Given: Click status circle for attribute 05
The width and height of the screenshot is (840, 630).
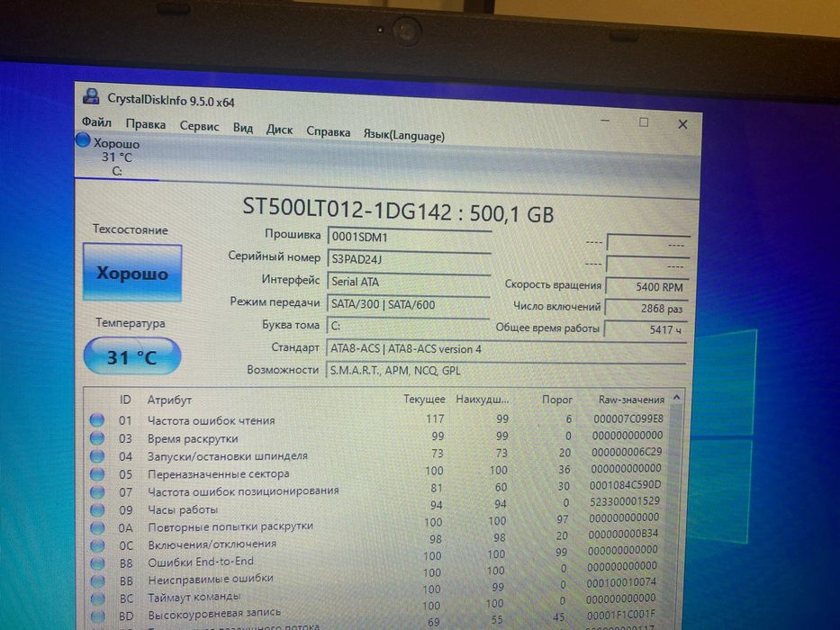Looking at the screenshot, I should point(97,474).
